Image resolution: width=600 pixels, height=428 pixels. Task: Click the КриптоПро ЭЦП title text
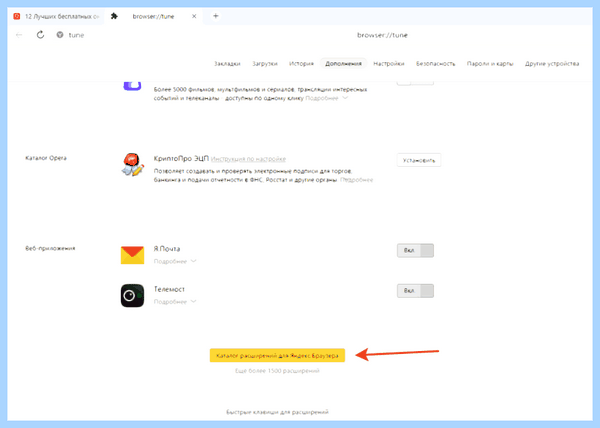[181, 158]
